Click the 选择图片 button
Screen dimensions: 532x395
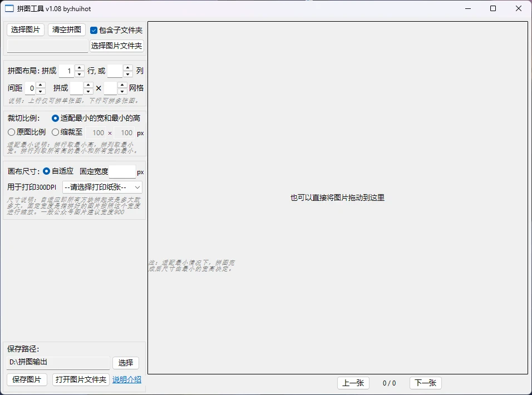tap(25, 29)
